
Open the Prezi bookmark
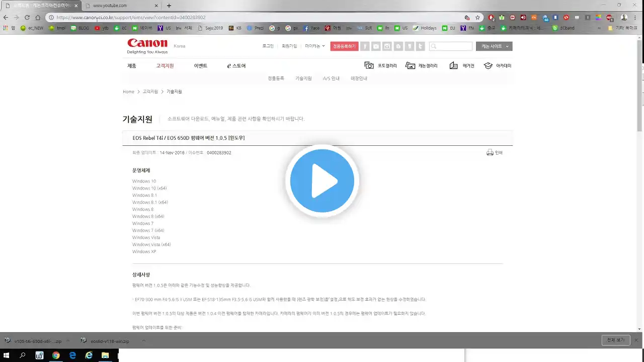coord(255,28)
